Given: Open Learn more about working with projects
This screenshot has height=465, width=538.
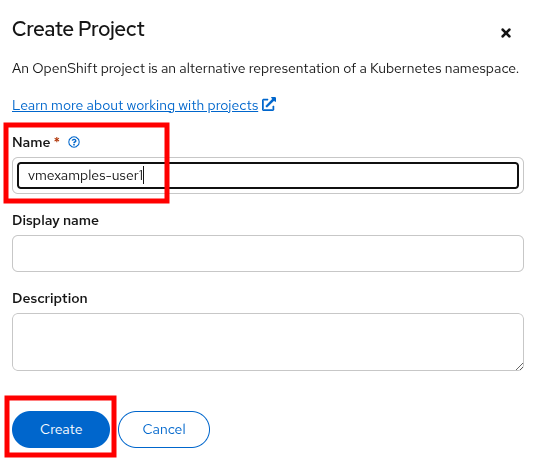Looking at the screenshot, I should pyautogui.click(x=135, y=105).
